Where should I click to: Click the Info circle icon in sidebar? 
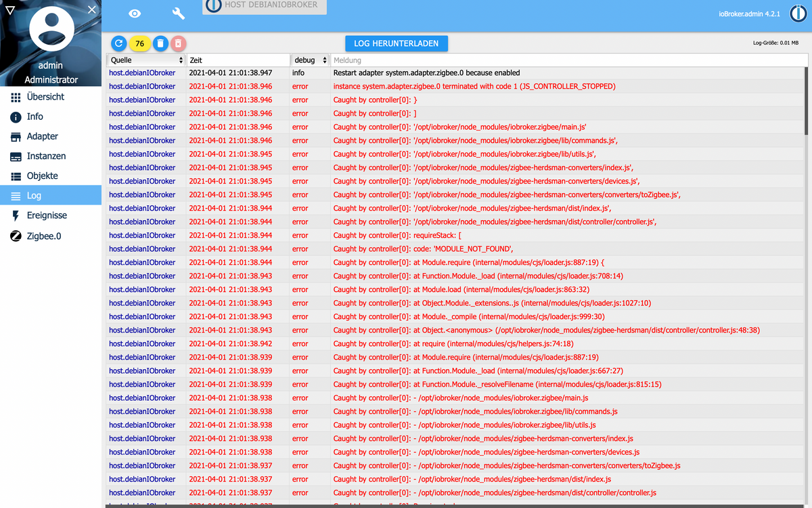point(16,117)
